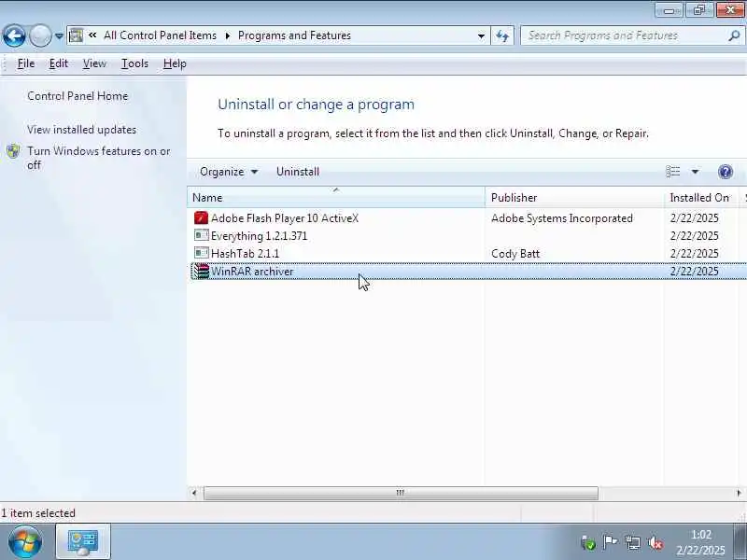747x560 pixels.
Task: Open the taskbar clock showing 1:02
Action: coord(700,542)
